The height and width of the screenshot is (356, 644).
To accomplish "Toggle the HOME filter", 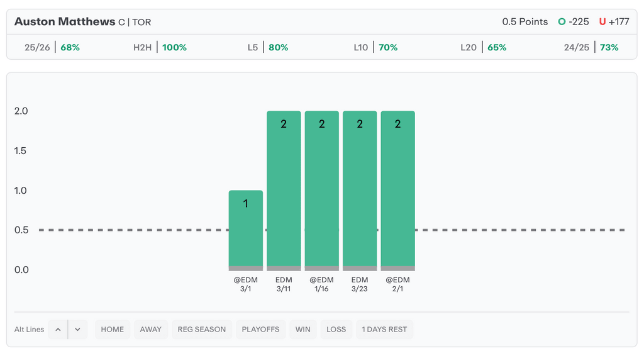I will [113, 330].
